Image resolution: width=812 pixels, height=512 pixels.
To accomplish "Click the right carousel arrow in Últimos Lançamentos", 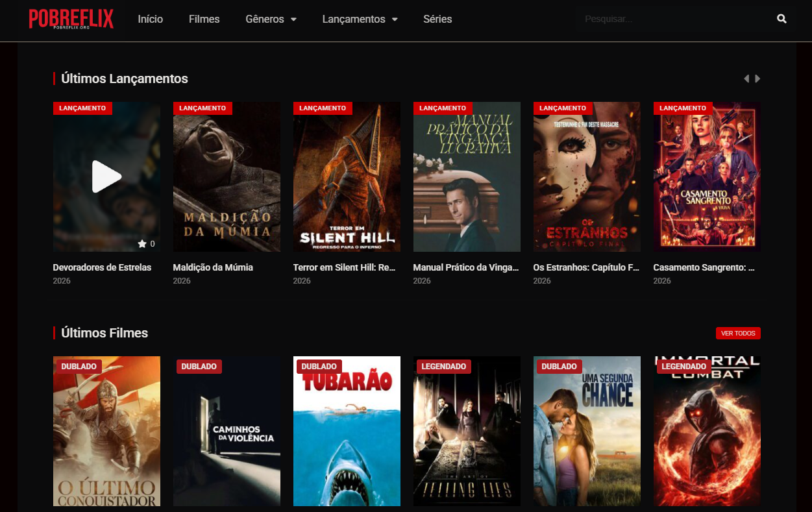I will 757,78.
